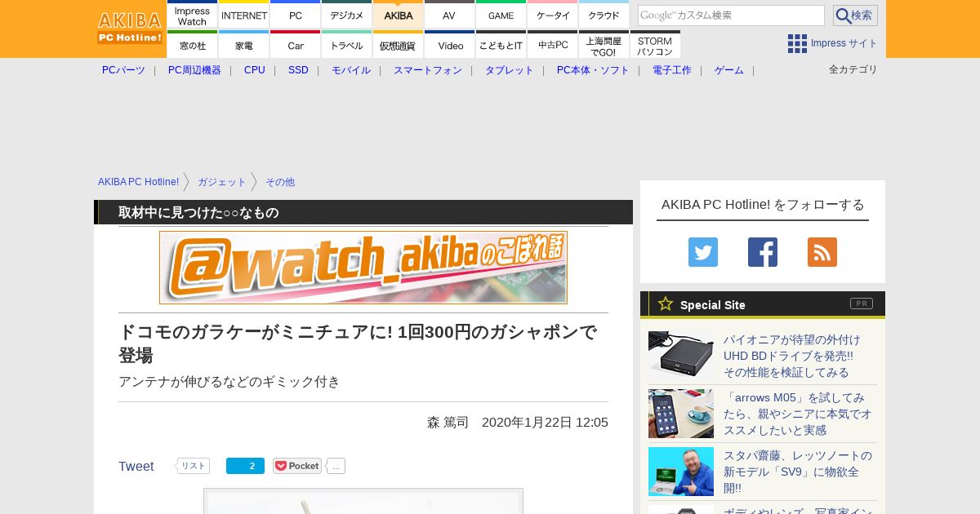Open the arrows M05 smartphone thumbnail
This screenshot has height=514, width=980.
(x=681, y=414)
